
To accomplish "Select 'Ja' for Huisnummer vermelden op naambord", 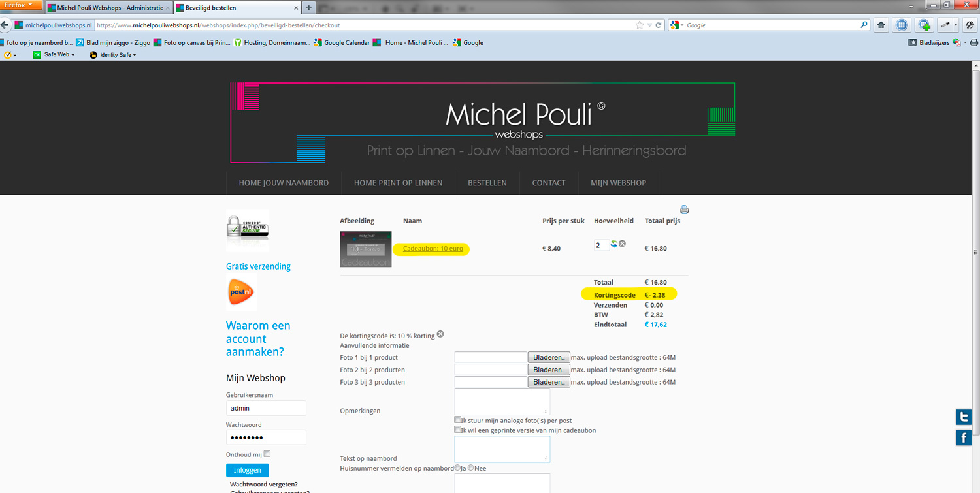I will pyautogui.click(x=457, y=468).
